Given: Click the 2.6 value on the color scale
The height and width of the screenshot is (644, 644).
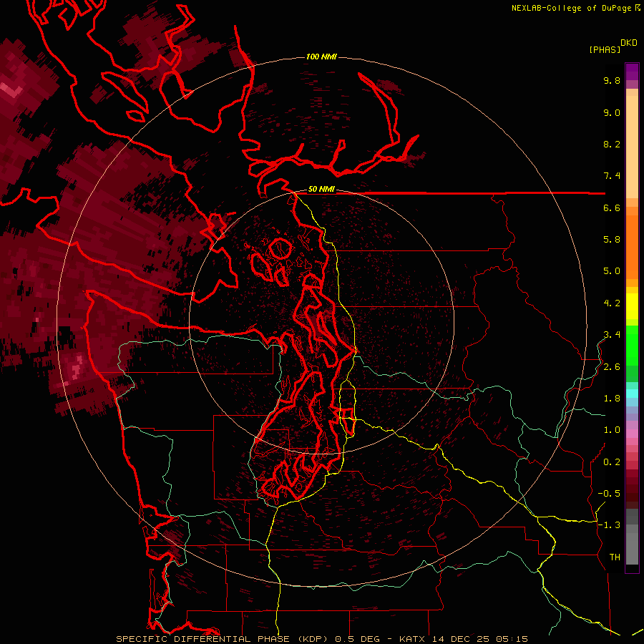Looking at the screenshot, I should pyautogui.click(x=612, y=367).
